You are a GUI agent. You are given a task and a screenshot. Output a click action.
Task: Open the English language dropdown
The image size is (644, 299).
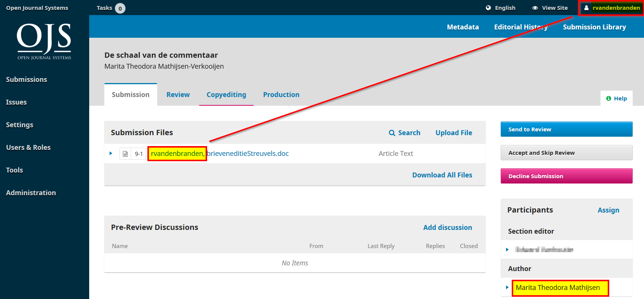click(x=501, y=8)
